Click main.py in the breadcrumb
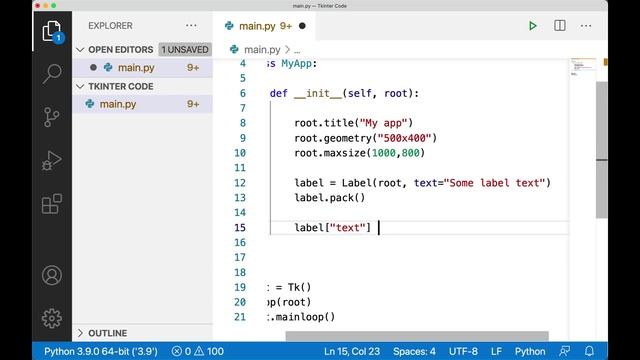This screenshot has height=360, width=640. click(262, 49)
